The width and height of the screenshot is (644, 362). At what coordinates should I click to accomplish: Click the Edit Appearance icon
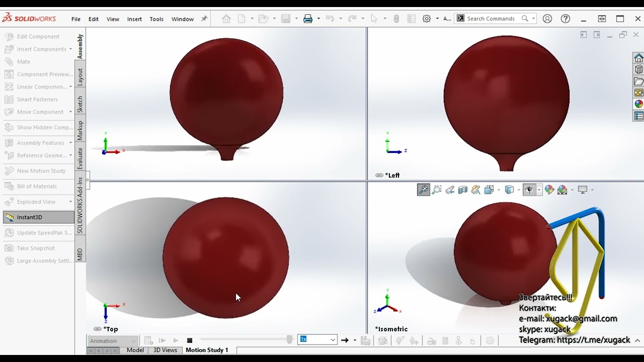pyautogui.click(x=549, y=190)
